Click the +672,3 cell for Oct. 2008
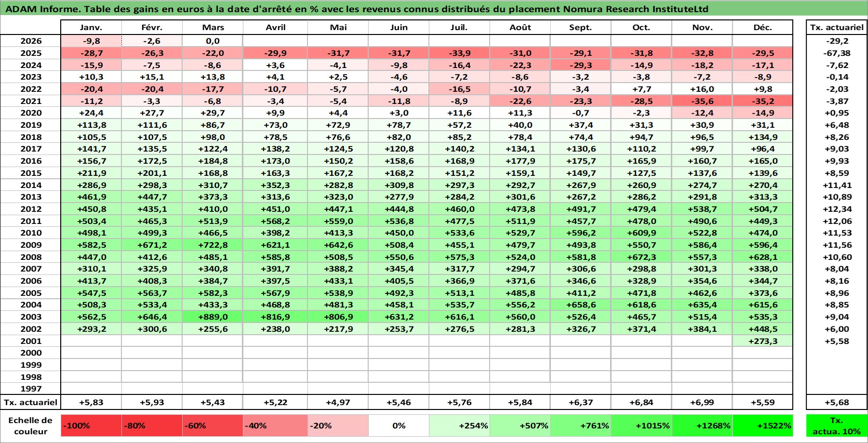This screenshot has width=868, height=443. (x=642, y=257)
